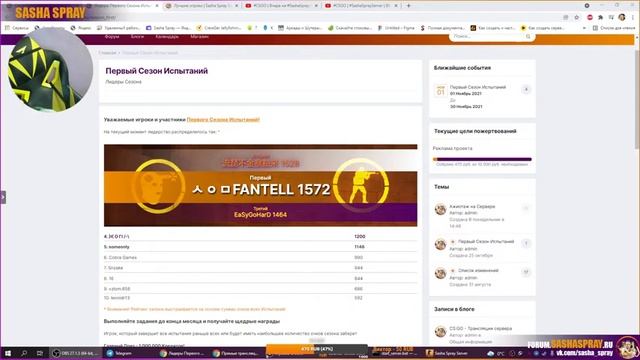Click weather cloud icon in tray

pos(491,353)
